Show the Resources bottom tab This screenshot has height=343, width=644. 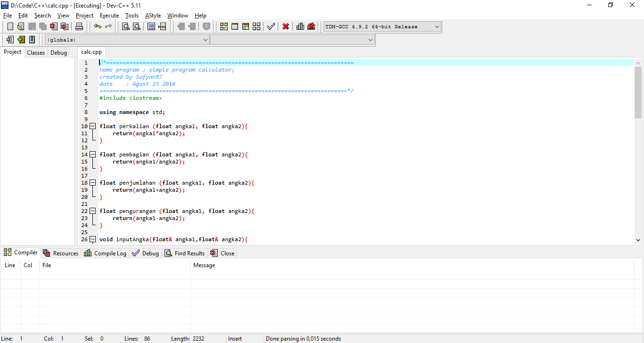61,253
